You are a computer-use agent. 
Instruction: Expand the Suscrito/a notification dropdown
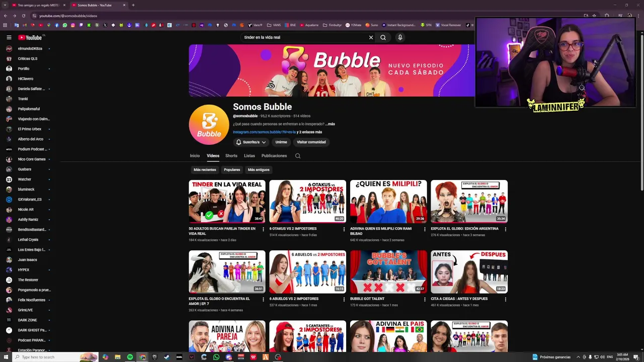(251, 142)
